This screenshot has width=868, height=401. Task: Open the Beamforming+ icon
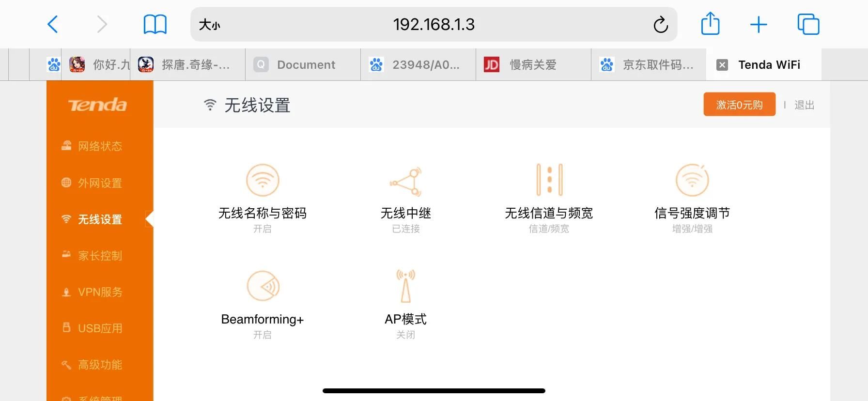tap(263, 286)
